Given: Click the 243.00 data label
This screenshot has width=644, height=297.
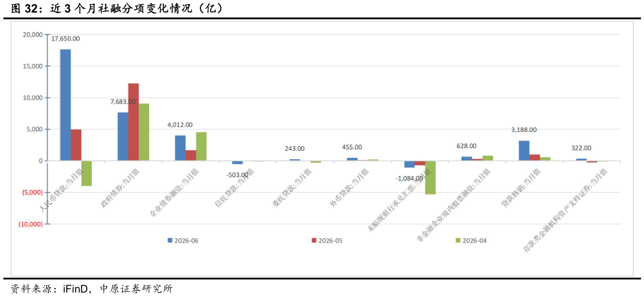Looking at the screenshot, I should click(x=295, y=148).
